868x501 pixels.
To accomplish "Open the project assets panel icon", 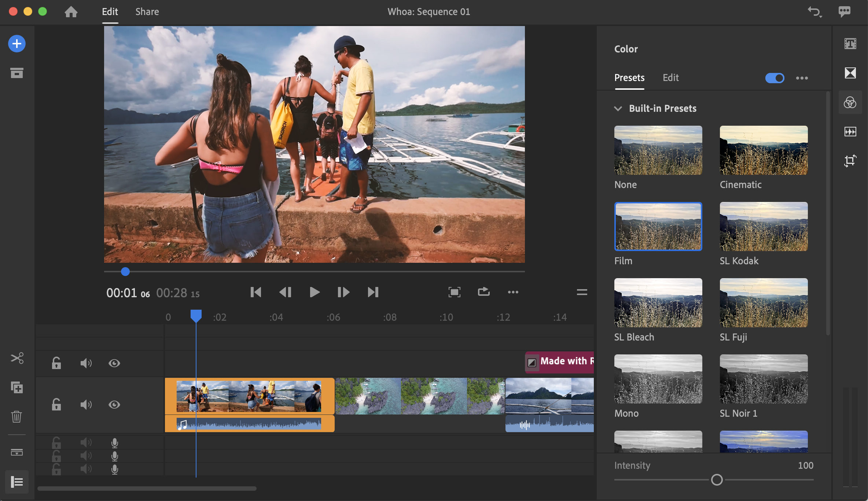I will tap(17, 73).
